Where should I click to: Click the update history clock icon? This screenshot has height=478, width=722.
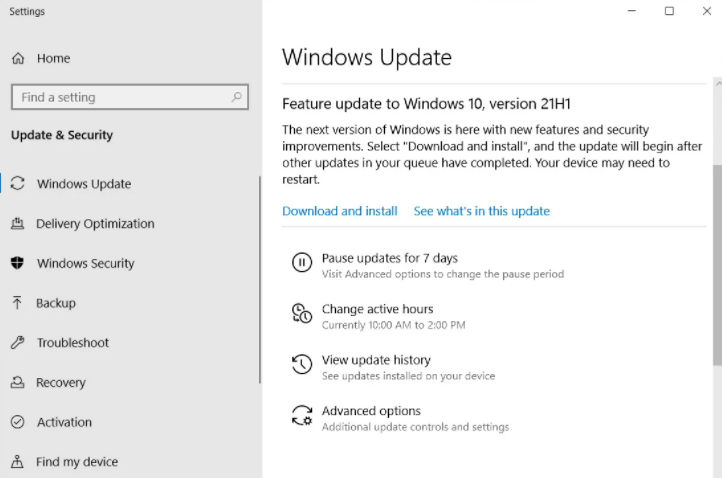tap(302, 364)
